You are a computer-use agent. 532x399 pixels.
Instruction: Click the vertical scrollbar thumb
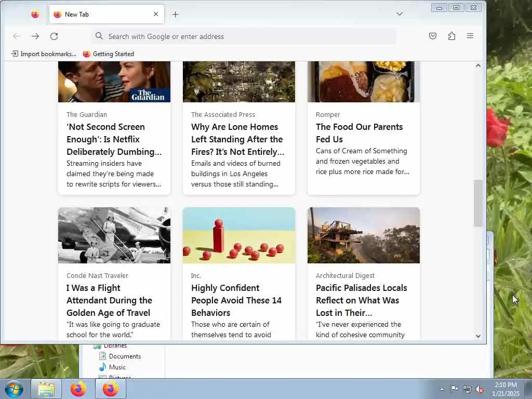pyautogui.click(x=478, y=203)
